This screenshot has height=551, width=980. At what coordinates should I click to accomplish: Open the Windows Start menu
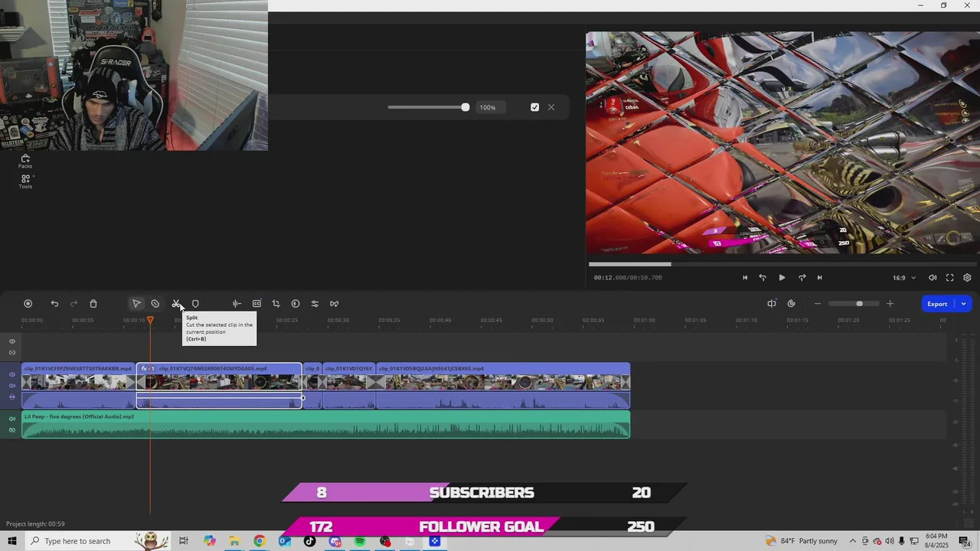tap(12, 541)
